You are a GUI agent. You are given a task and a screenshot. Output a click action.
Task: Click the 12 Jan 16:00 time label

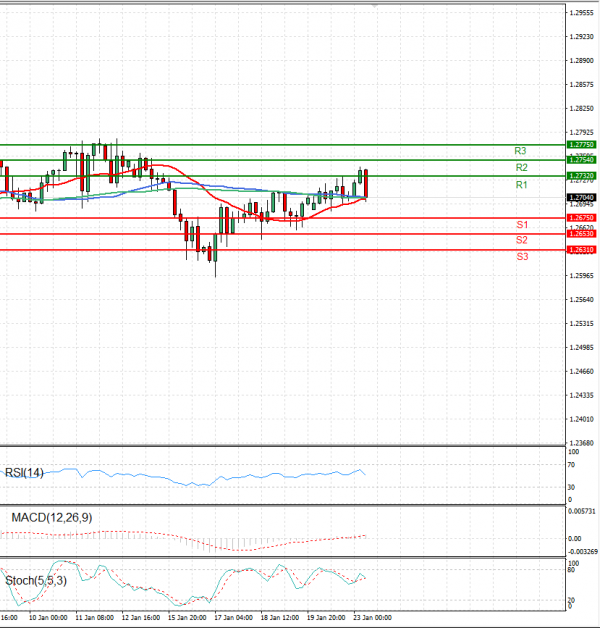point(141,618)
